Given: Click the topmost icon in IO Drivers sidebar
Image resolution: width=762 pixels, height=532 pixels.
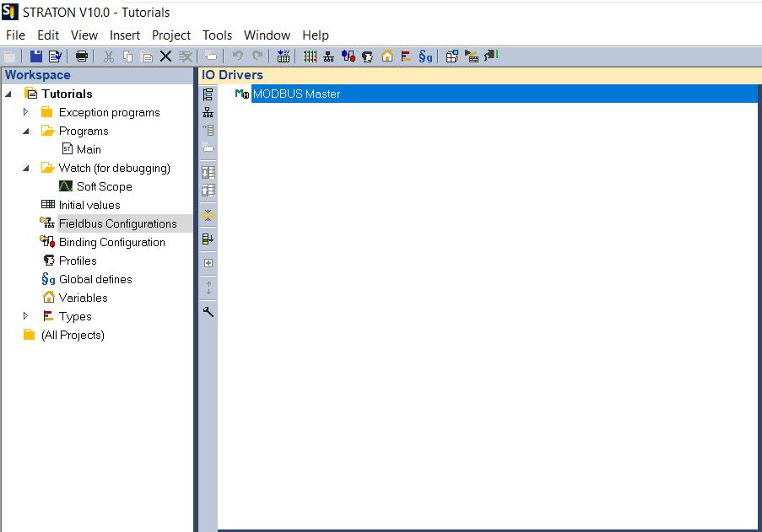Looking at the screenshot, I should (x=208, y=94).
